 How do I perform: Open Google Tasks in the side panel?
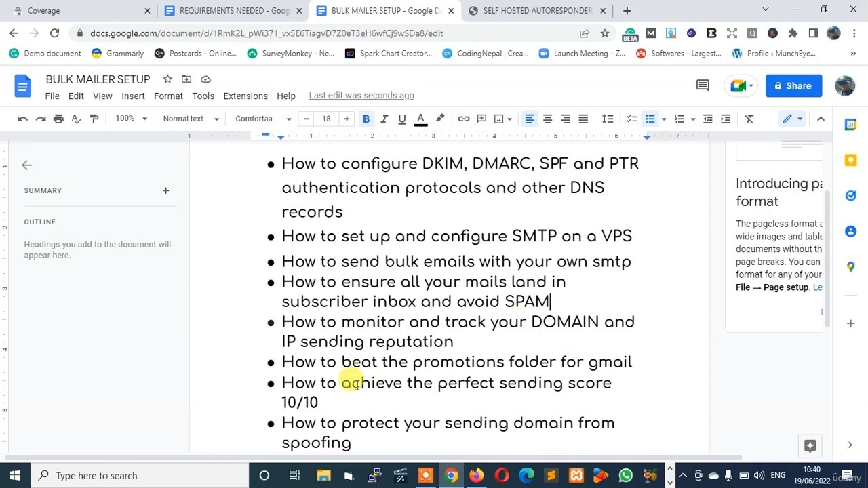click(x=850, y=196)
